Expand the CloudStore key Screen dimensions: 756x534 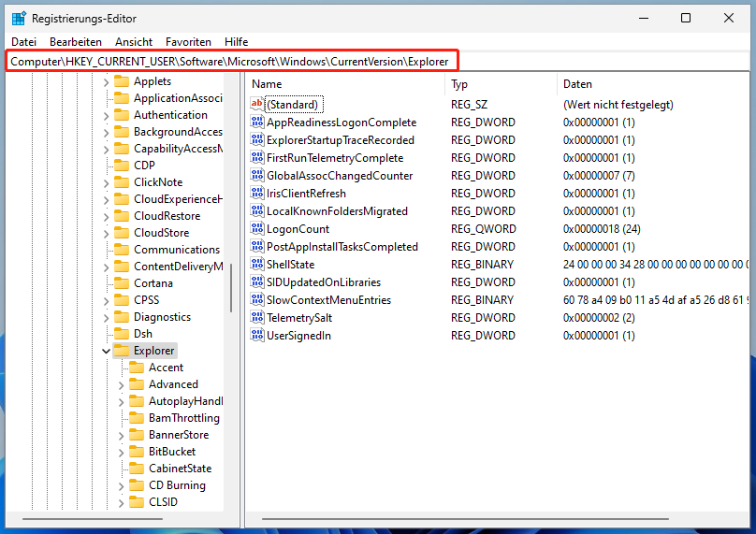(106, 233)
